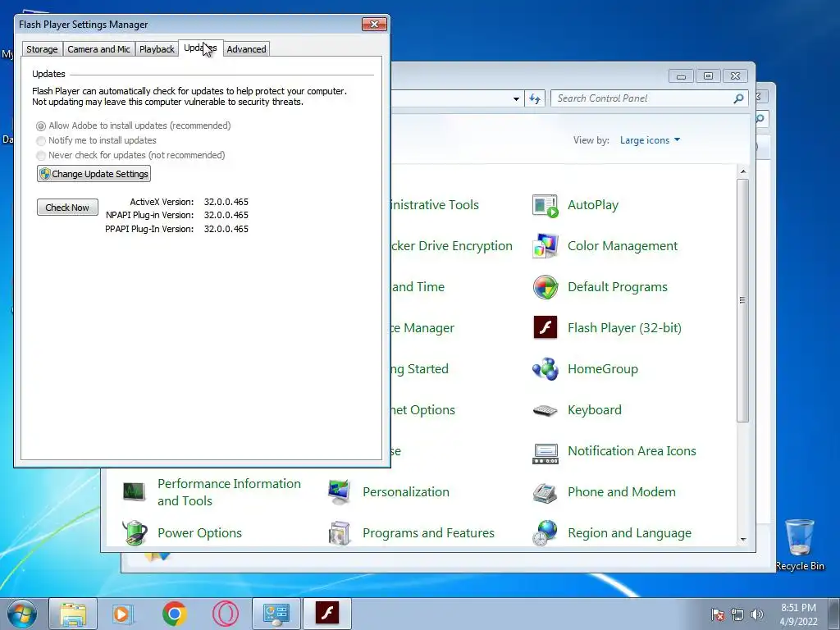The image size is (840, 630).
Task: Open Flash Player (32-bit) icon
Action: [x=546, y=328]
